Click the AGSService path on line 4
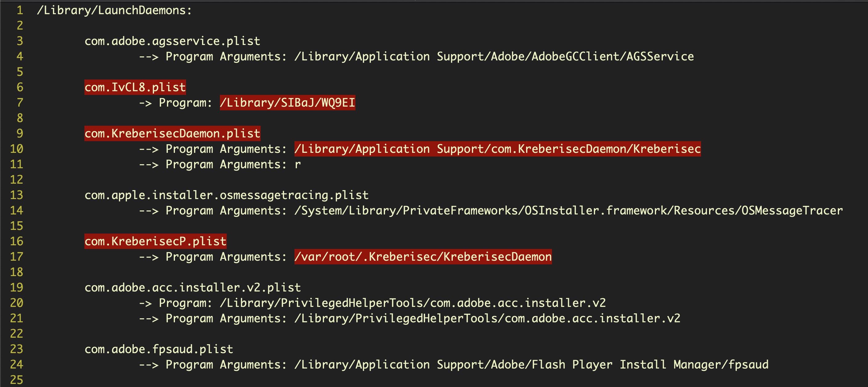Image resolution: width=868 pixels, height=387 pixels. click(494, 56)
